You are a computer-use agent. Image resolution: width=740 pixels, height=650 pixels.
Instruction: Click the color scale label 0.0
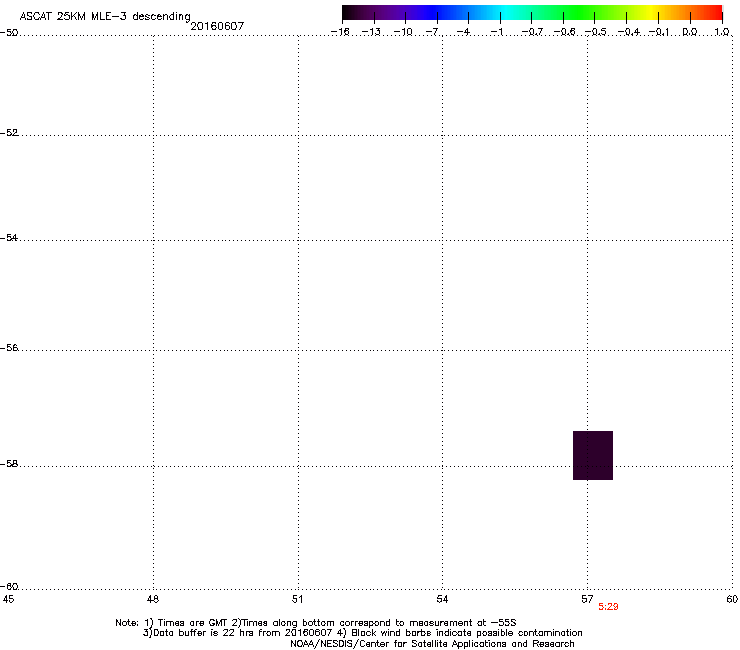tap(690, 32)
